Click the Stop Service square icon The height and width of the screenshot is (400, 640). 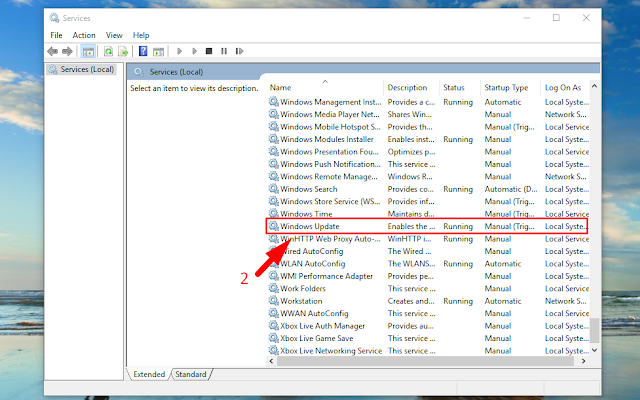click(x=209, y=51)
